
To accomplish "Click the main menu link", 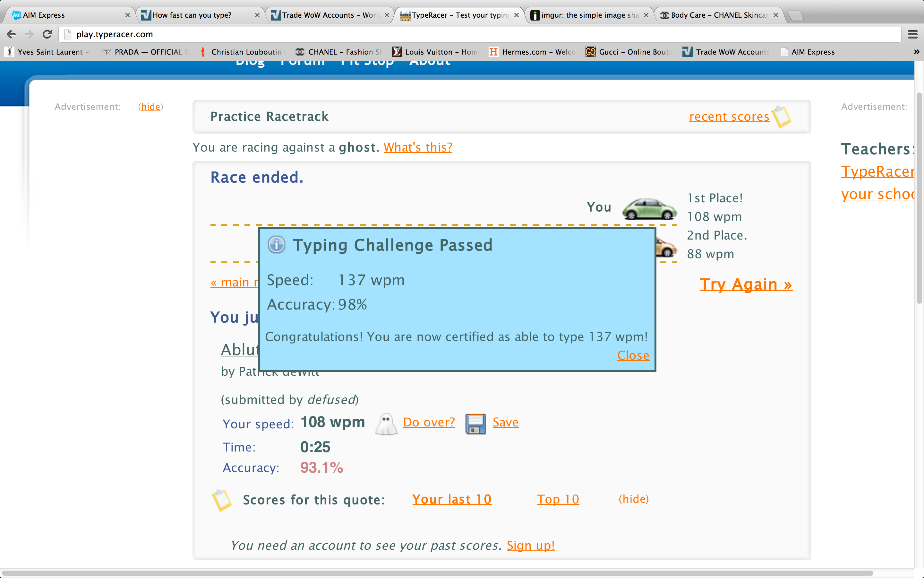I will (234, 282).
